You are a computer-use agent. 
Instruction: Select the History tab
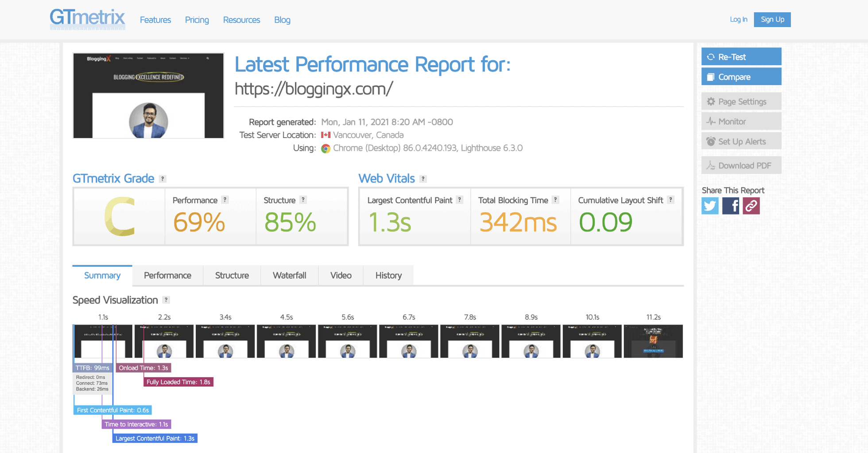[388, 275]
